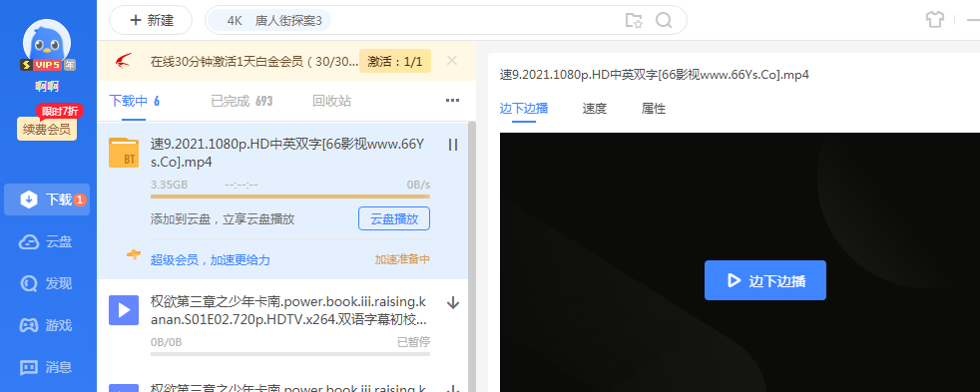Click the 已暂停 status text
The width and height of the screenshot is (980, 392).
414,342
